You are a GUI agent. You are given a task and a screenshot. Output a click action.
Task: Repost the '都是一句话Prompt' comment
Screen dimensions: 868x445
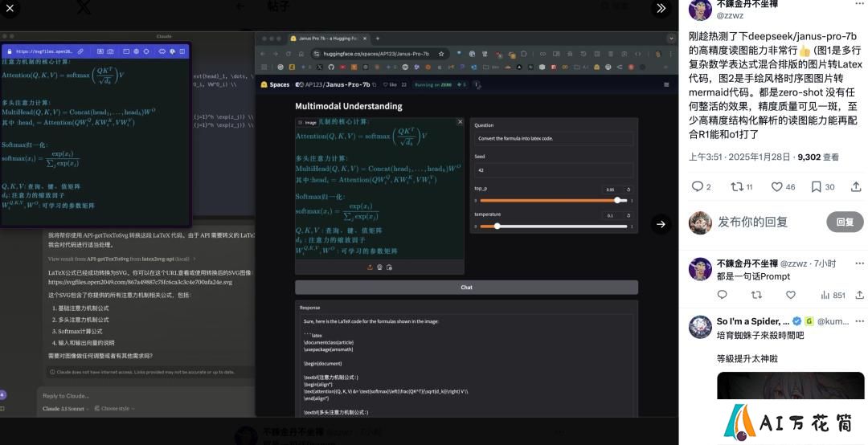pos(756,295)
